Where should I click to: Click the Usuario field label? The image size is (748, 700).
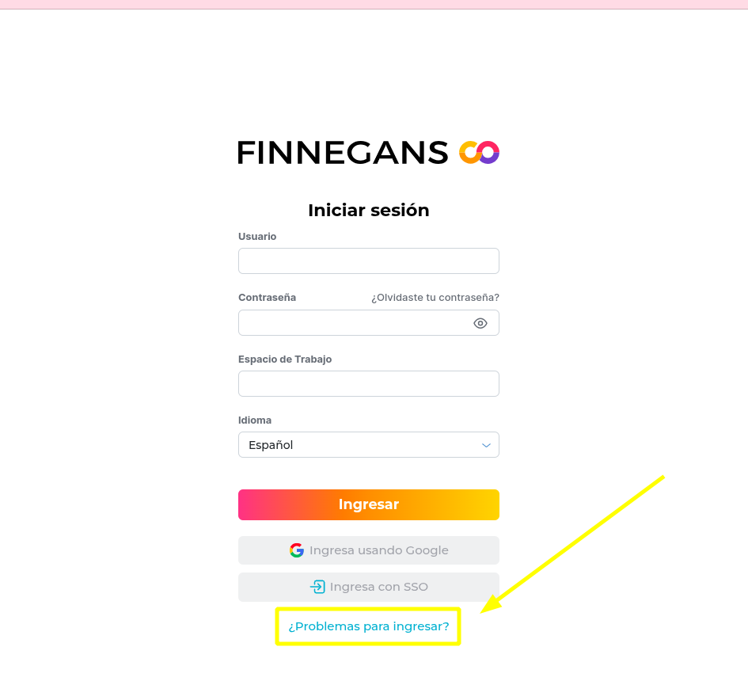tap(257, 237)
